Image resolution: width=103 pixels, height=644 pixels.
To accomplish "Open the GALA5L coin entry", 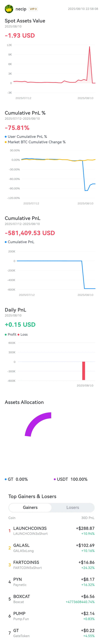I will pos(51,548).
